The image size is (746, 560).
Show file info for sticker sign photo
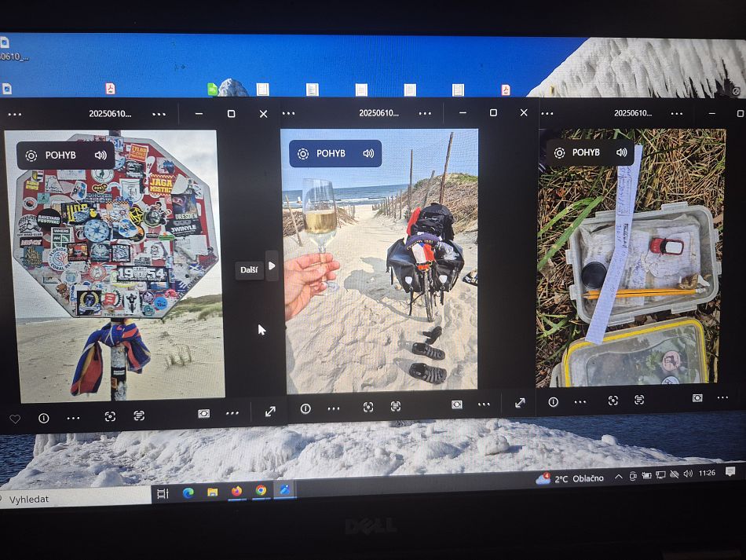click(x=44, y=419)
